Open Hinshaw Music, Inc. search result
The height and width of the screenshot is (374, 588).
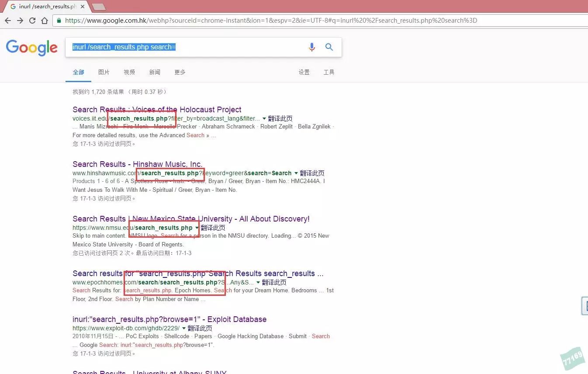coord(138,164)
